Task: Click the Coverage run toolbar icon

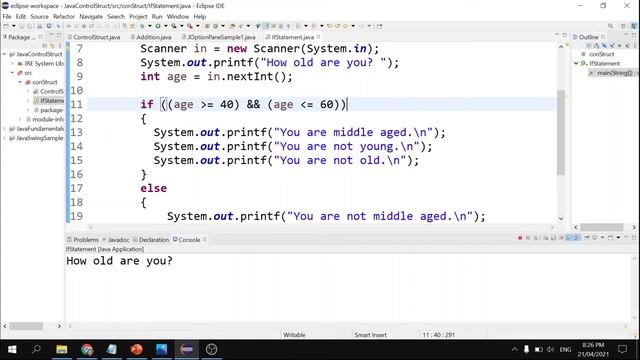Action: (174, 26)
